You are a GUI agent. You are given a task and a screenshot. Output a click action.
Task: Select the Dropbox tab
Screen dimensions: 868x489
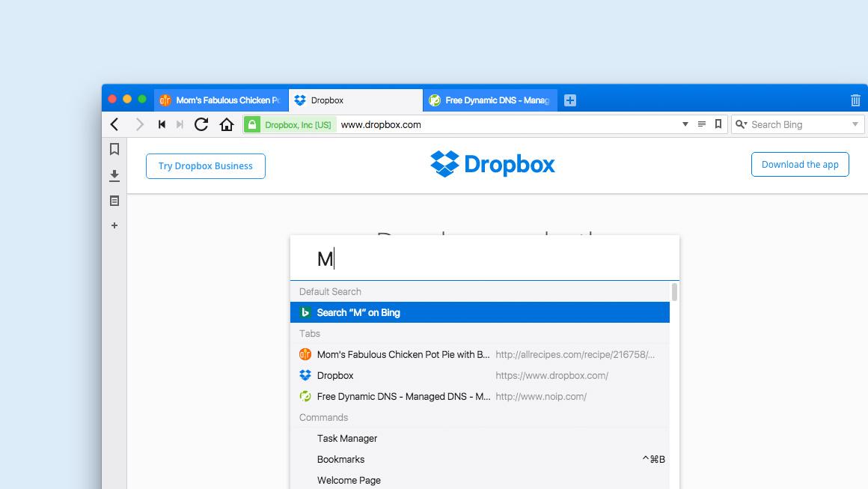(x=356, y=100)
